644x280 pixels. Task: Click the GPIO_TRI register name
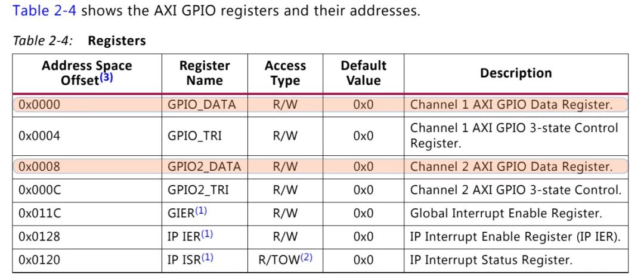click(x=194, y=136)
